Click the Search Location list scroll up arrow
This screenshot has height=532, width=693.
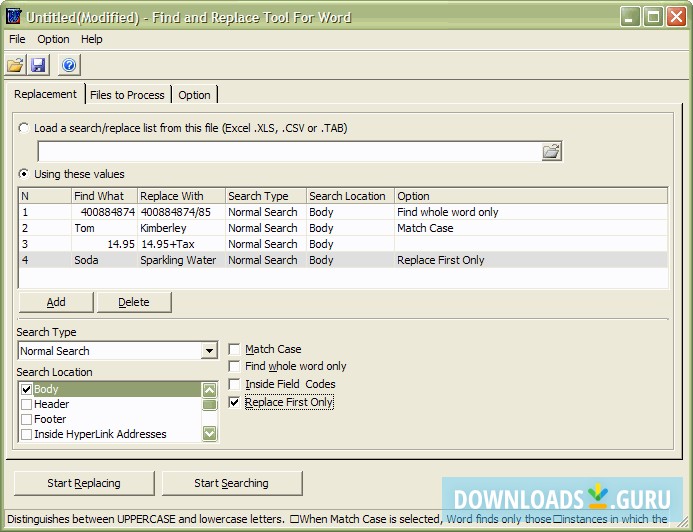[x=209, y=390]
